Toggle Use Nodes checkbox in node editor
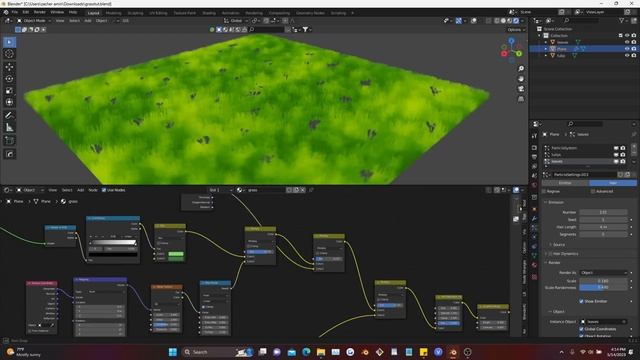640x360 pixels. tap(104, 190)
